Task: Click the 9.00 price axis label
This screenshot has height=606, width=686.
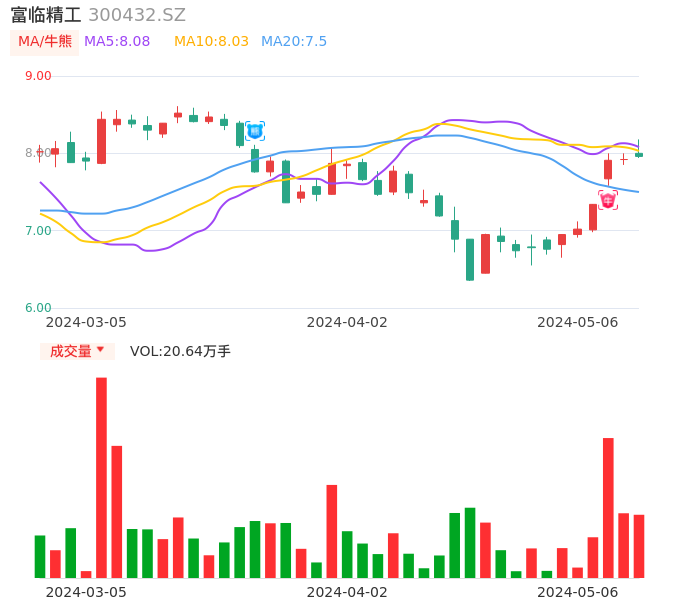Action: (x=38, y=76)
